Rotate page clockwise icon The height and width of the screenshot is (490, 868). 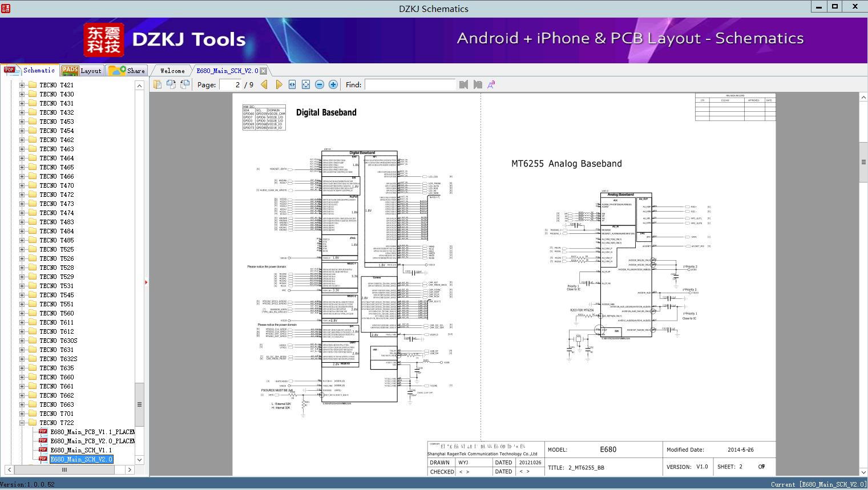pyautogui.click(x=171, y=84)
